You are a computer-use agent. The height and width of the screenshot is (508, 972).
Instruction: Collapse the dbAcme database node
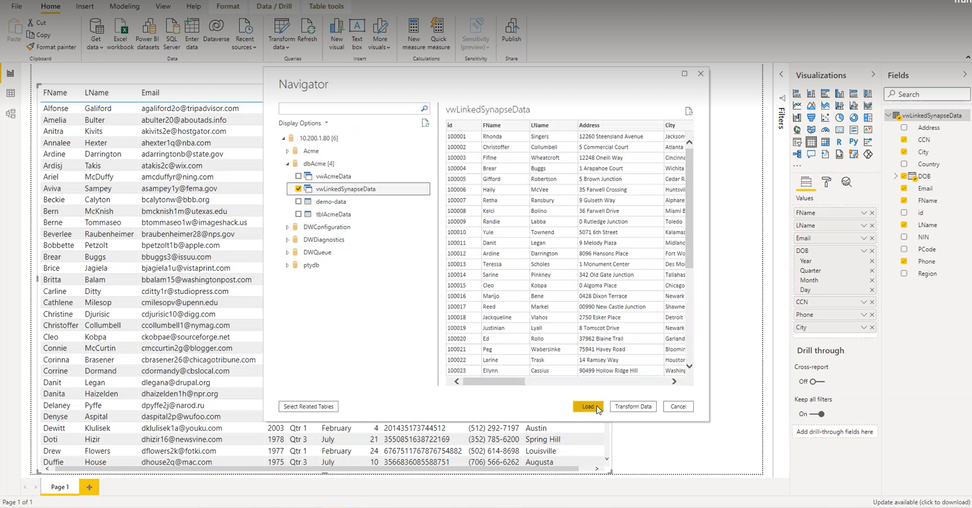287,164
